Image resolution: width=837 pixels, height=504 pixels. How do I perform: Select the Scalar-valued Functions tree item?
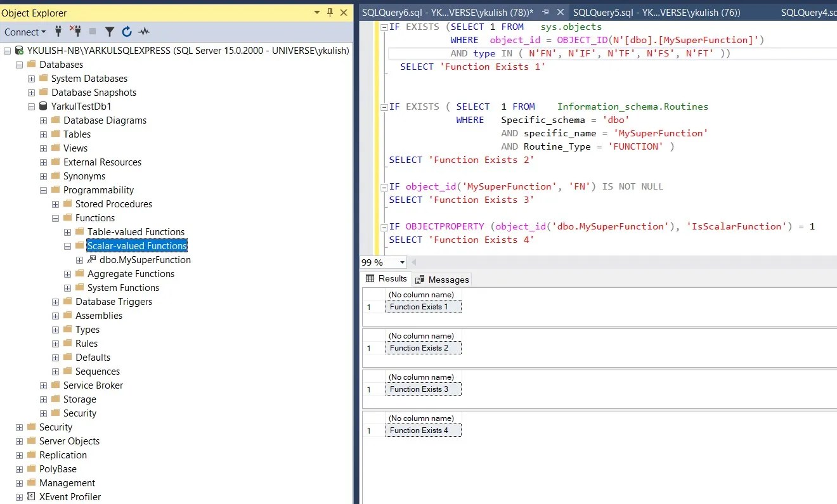pos(137,246)
